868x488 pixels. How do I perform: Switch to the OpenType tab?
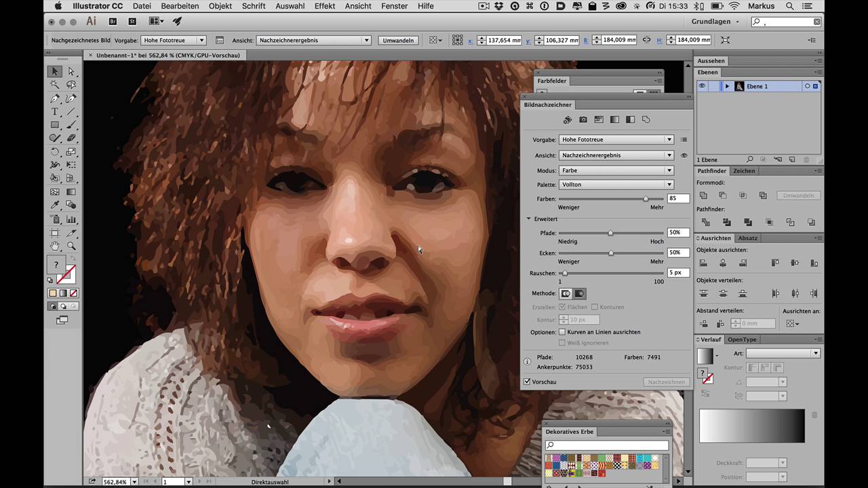point(742,340)
